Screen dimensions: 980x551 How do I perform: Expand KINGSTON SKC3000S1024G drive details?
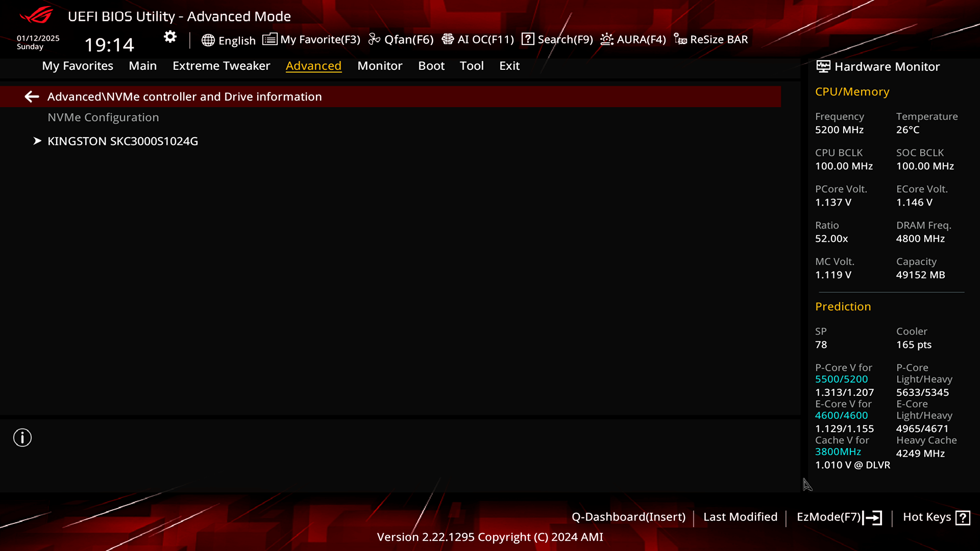122,141
